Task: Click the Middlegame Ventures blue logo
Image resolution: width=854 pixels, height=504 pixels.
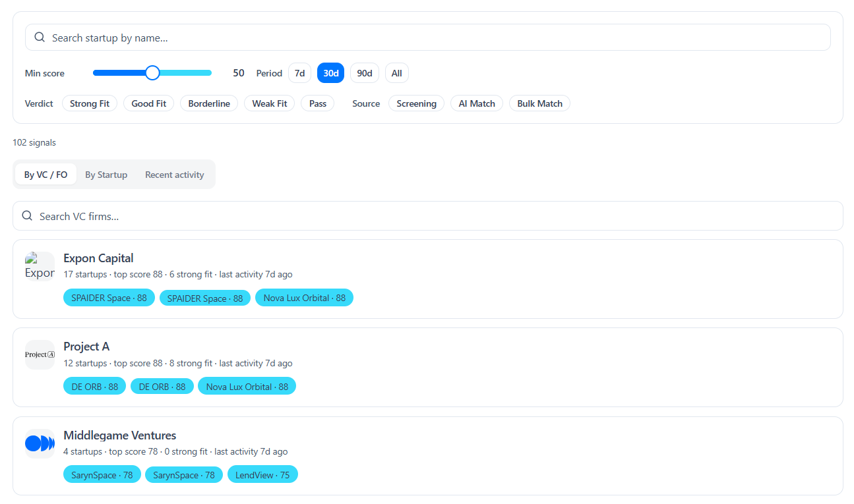Action: pos(40,443)
